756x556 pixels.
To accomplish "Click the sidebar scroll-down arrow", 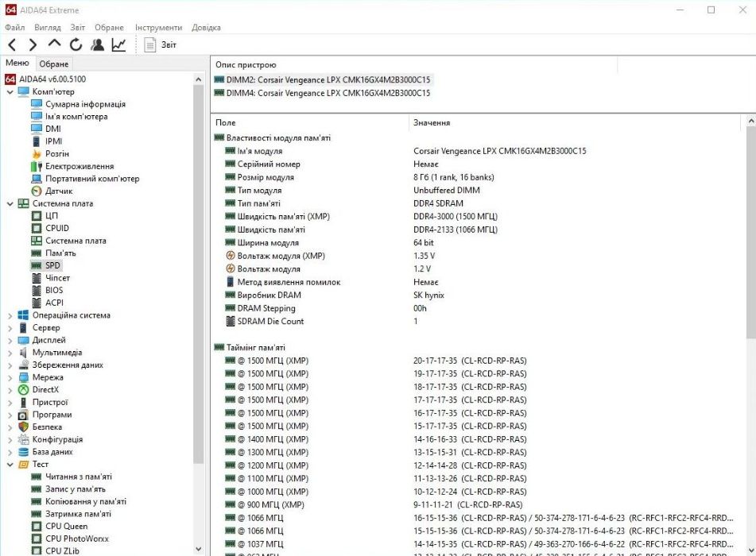I will [x=198, y=549].
